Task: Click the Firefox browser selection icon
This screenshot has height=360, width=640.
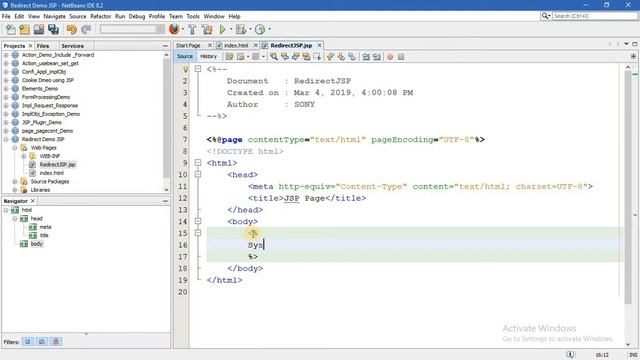Action: (174, 29)
